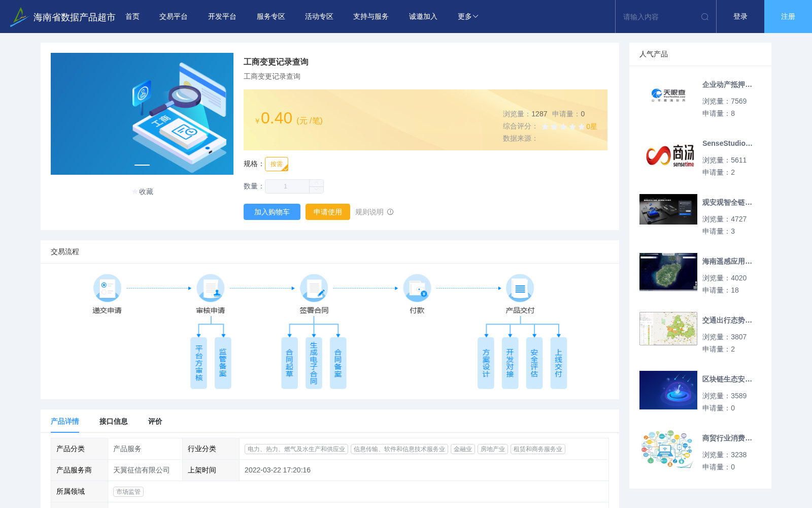Click the 电力、热力、燃气 industry tag
The width and height of the screenshot is (812, 508).
(x=296, y=449)
